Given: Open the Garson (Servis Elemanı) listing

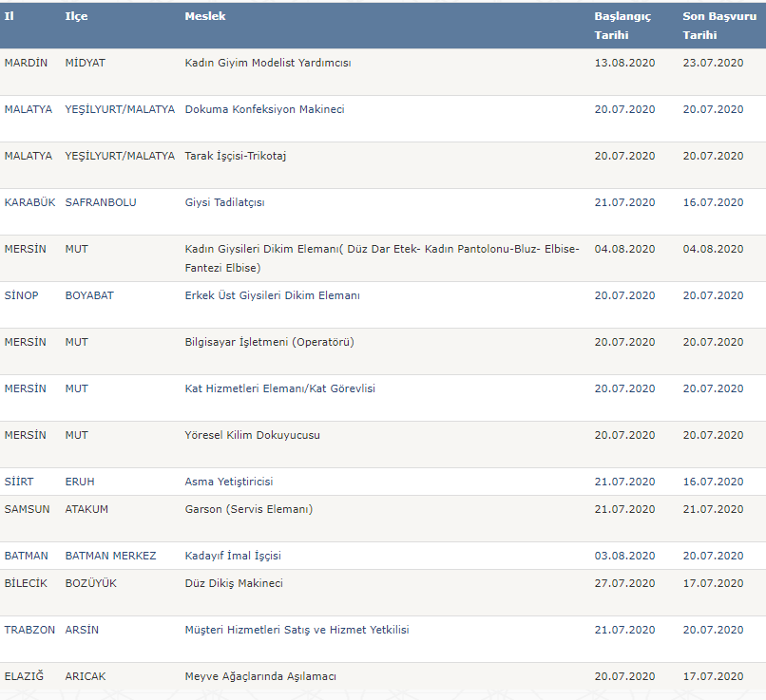Looking at the screenshot, I should coord(248,509).
